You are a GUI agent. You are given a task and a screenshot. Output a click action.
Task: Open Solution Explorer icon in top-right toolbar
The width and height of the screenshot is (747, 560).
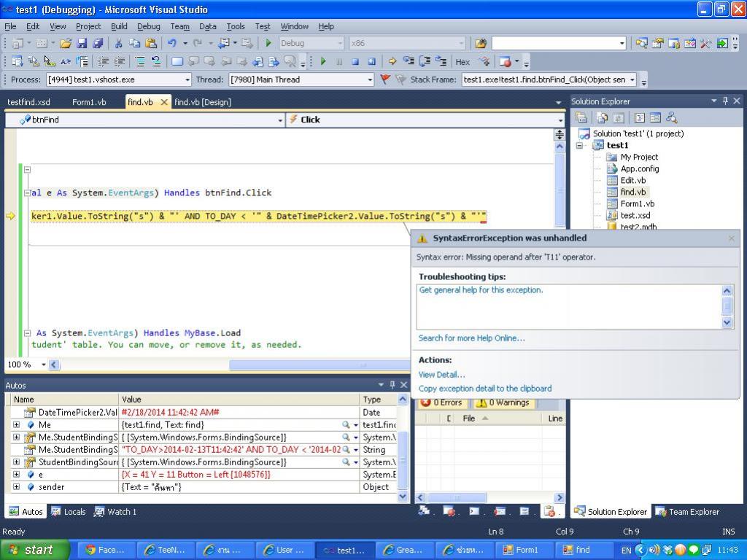tap(641, 43)
